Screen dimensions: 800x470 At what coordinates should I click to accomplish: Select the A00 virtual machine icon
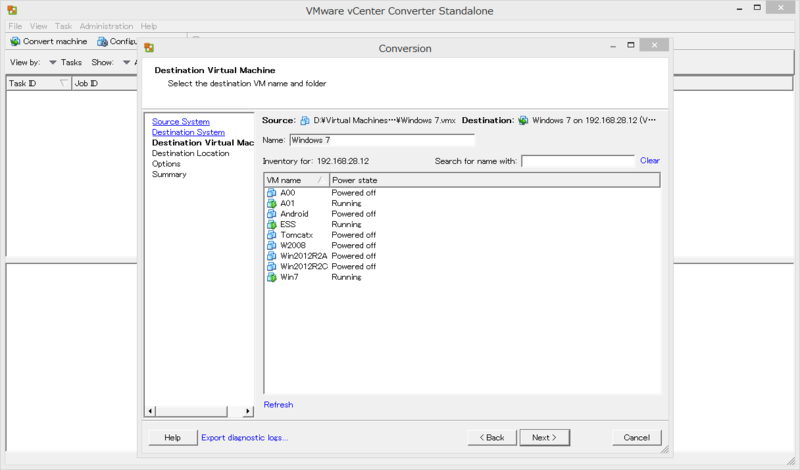(x=272, y=193)
